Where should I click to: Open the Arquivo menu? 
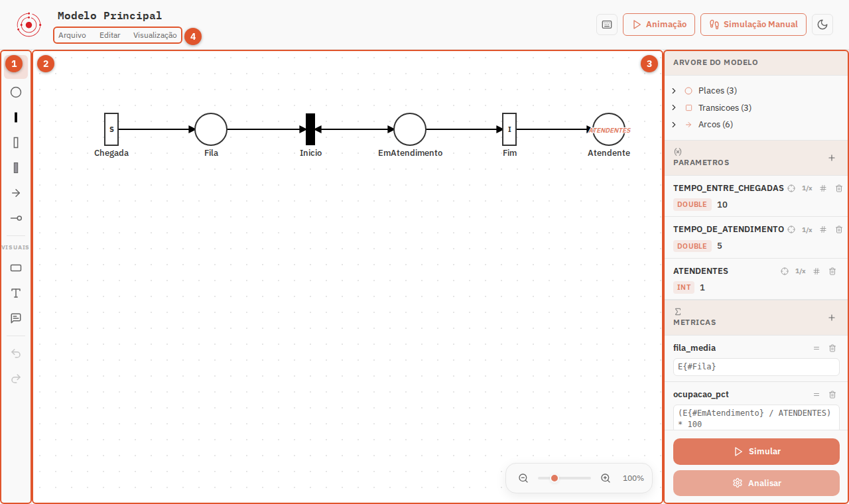point(72,35)
